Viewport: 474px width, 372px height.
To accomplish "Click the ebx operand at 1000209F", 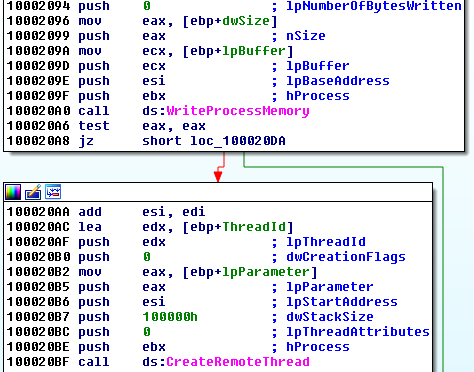I will [154, 96].
